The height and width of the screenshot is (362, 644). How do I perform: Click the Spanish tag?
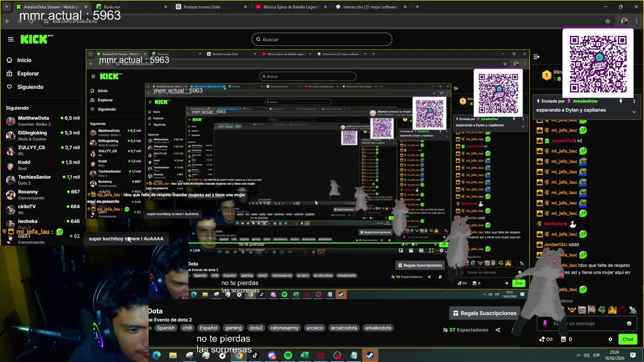[166, 328]
